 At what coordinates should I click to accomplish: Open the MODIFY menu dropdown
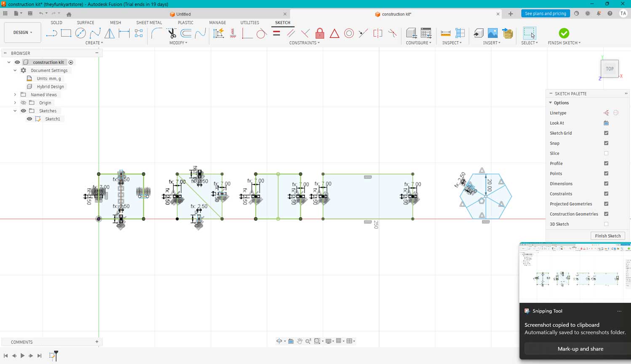178,43
